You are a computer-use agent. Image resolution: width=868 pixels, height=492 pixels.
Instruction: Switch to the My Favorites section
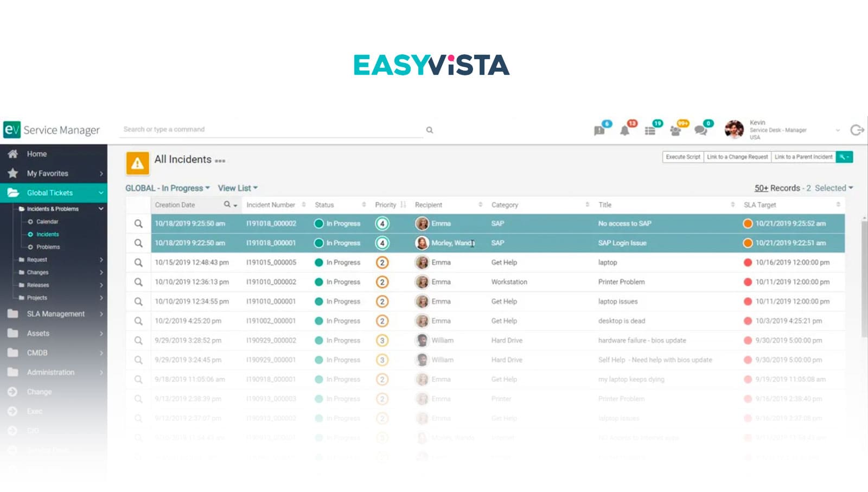point(48,173)
